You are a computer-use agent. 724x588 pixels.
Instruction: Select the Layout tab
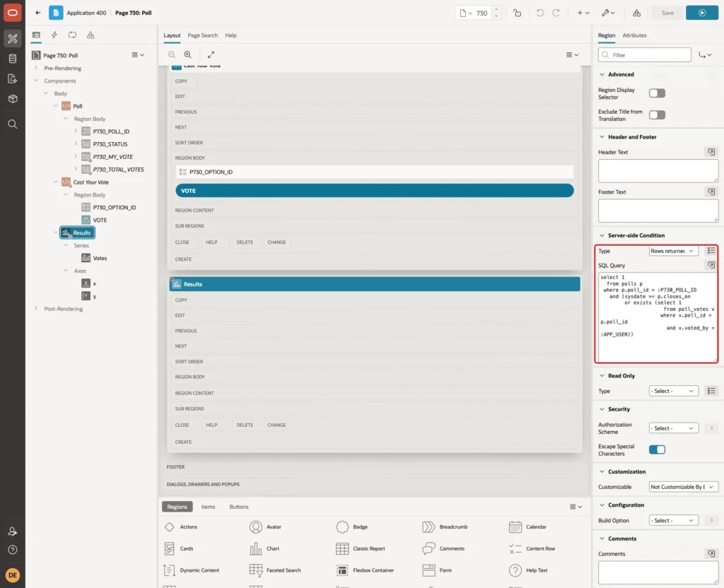172,35
